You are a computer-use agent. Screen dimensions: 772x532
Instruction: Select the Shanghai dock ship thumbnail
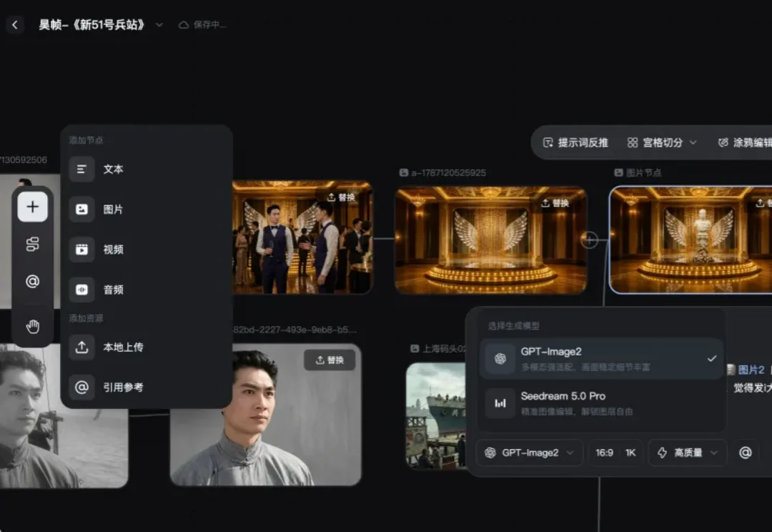tap(436, 415)
